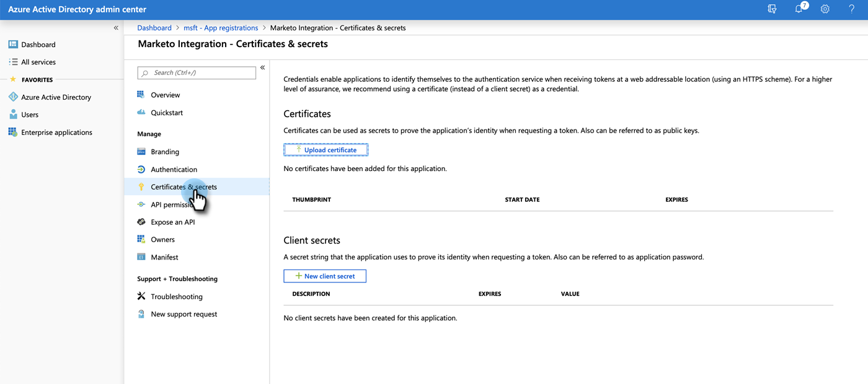Open New support request

click(184, 314)
